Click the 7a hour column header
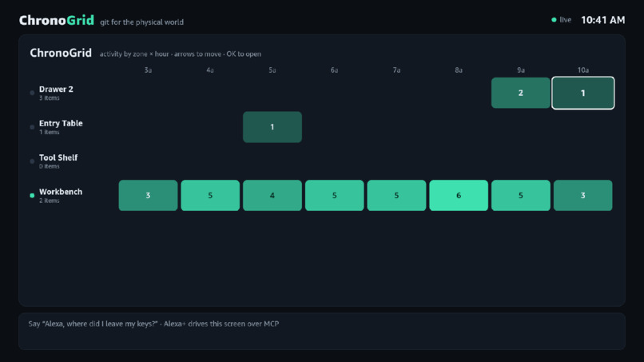The image size is (644, 362). tap(396, 70)
